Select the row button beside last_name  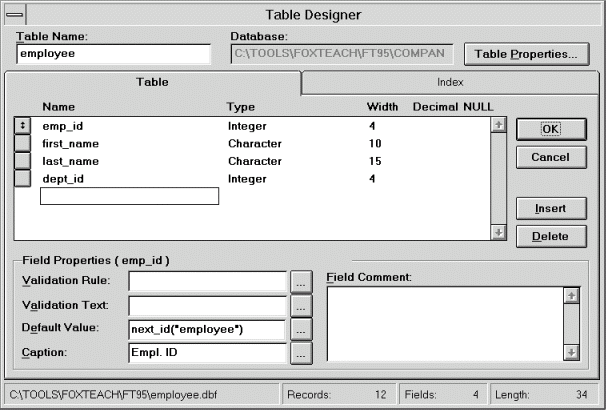click(x=22, y=161)
